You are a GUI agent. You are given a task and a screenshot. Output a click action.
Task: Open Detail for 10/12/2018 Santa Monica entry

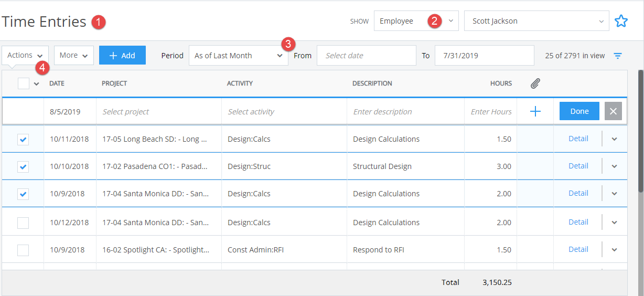pyautogui.click(x=578, y=222)
